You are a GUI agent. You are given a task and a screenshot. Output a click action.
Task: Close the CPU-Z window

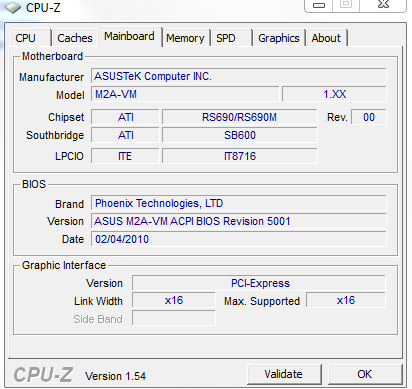[x=383, y=6]
